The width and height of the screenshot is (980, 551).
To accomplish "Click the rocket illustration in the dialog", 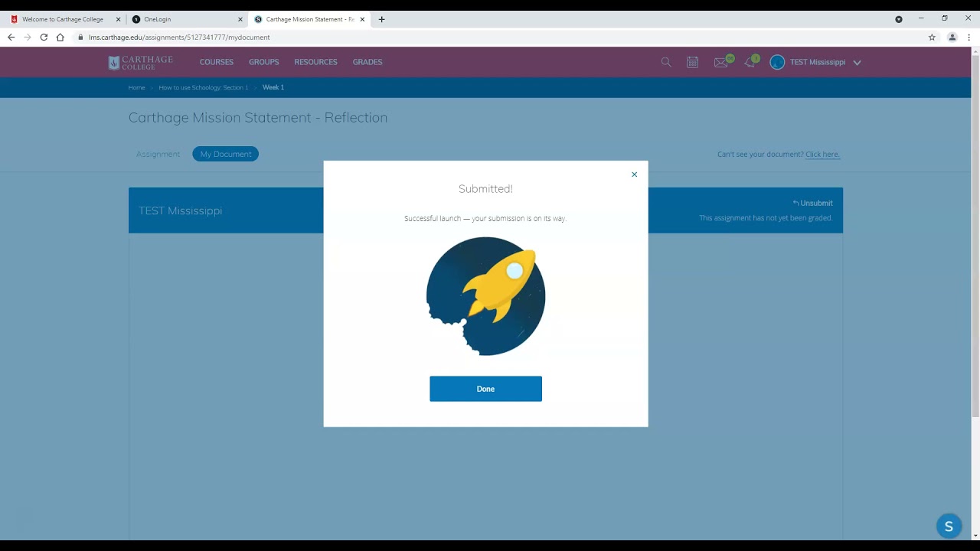I will tap(485, 296).
